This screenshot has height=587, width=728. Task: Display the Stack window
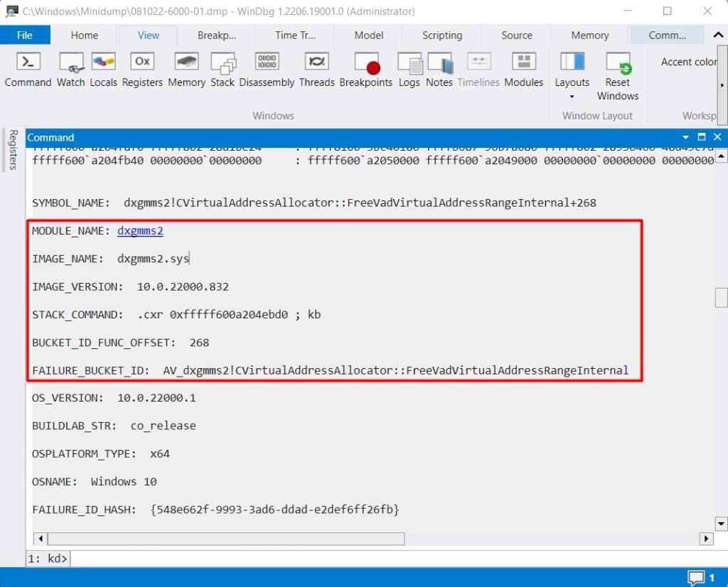tap(223, 69)
